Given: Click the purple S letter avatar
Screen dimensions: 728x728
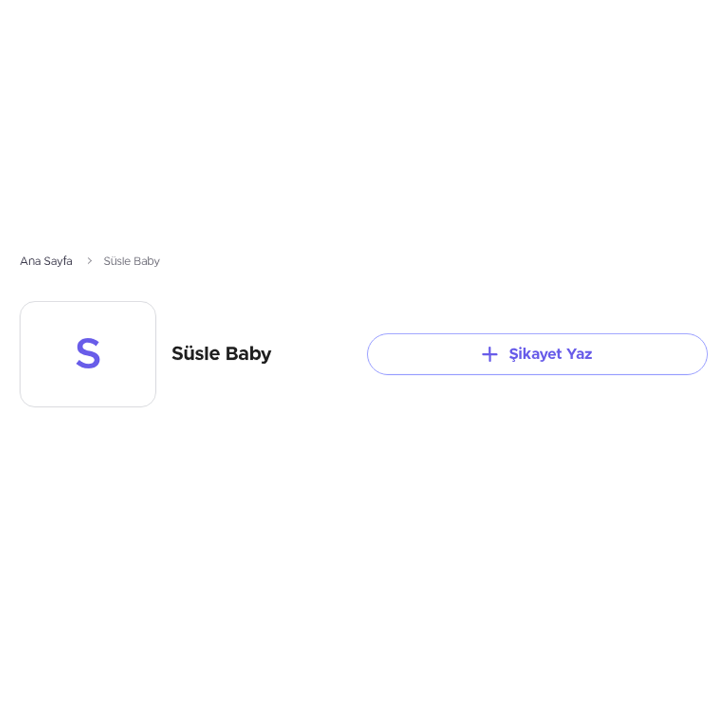Looking at the screenshot, I should pyautogui.click(x=88, y=354).
